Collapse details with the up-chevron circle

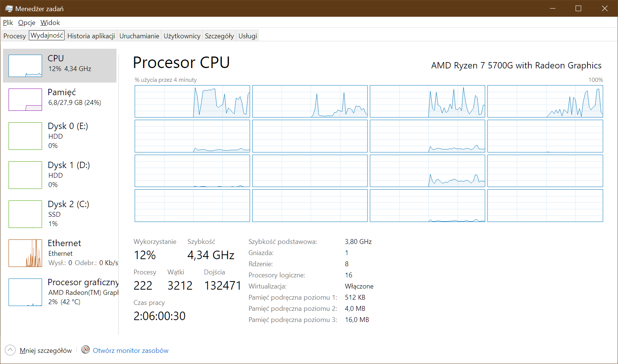pos(10,350)
